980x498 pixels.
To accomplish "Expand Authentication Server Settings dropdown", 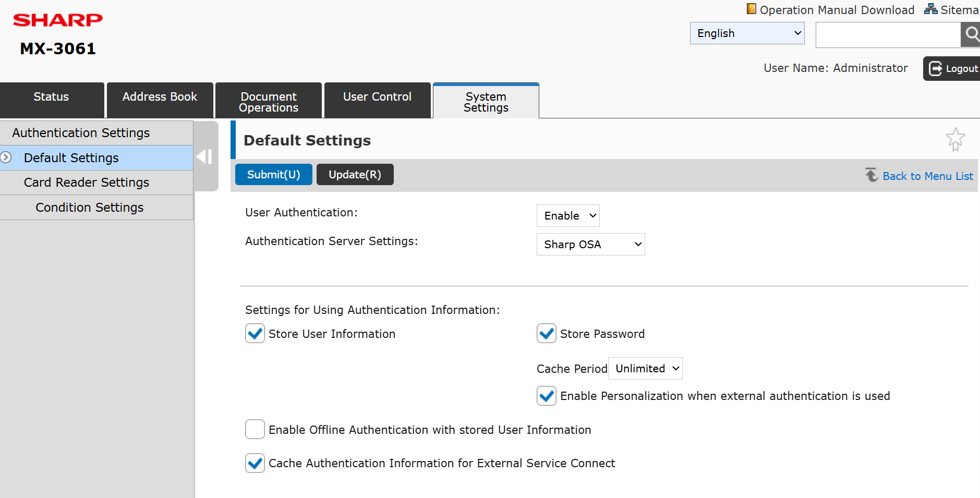I will [x=590, y=245].
